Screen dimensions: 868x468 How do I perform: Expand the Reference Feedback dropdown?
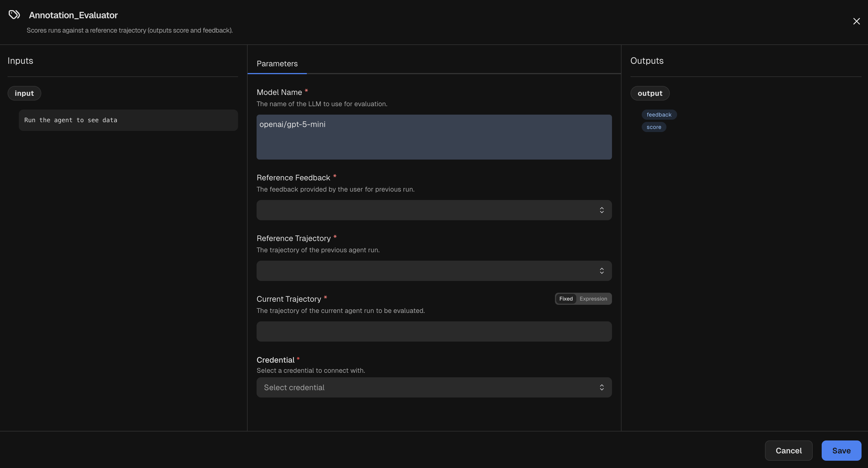[x=434, y=210]
